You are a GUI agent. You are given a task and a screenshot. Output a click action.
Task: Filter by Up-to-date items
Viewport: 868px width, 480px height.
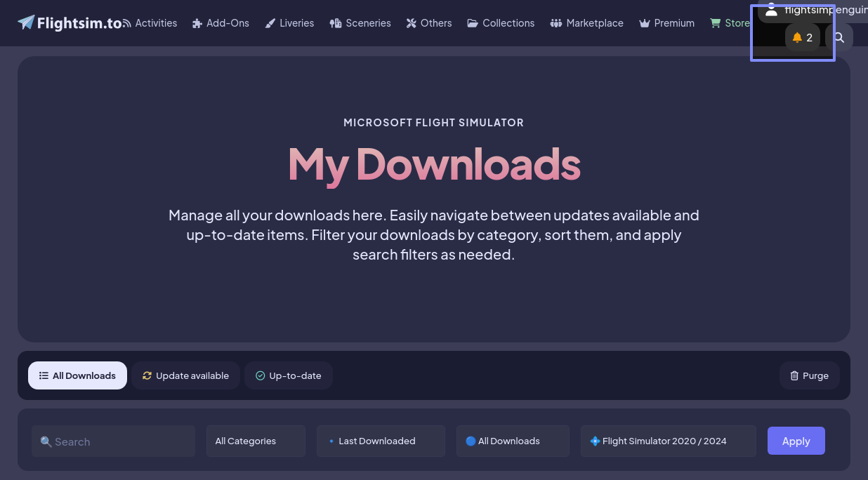[288, 375]
